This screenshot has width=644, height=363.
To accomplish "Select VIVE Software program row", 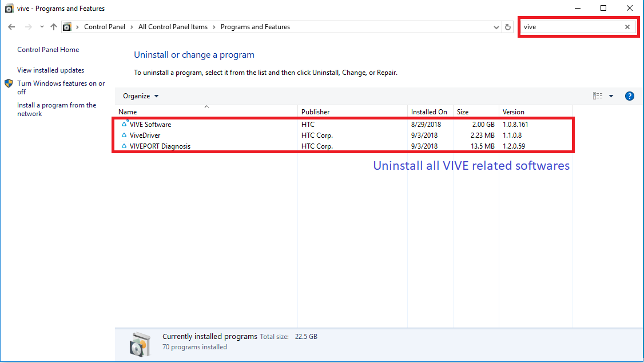I will (x=343, y=125).
